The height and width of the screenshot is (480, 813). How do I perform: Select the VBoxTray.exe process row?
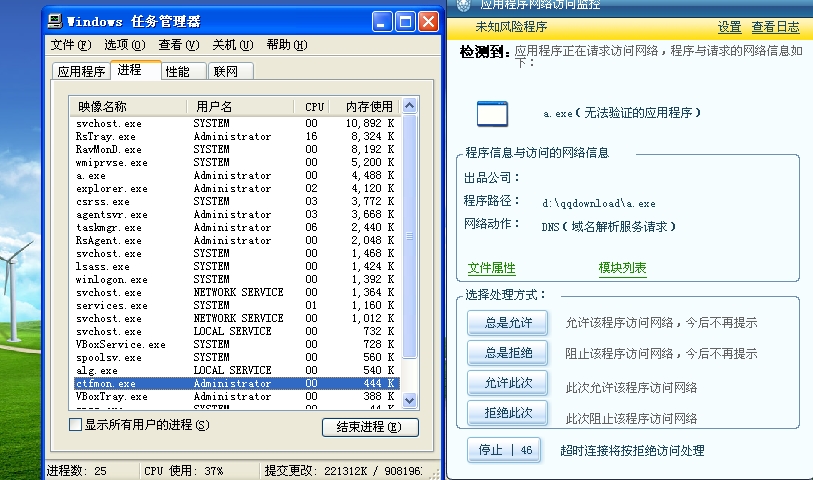point(236,396)
